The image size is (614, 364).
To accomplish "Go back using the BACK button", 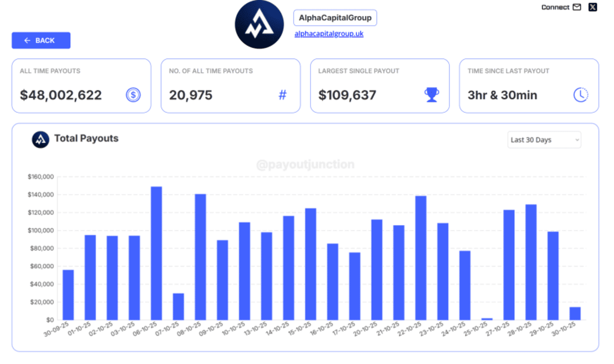I will point(41,40).
